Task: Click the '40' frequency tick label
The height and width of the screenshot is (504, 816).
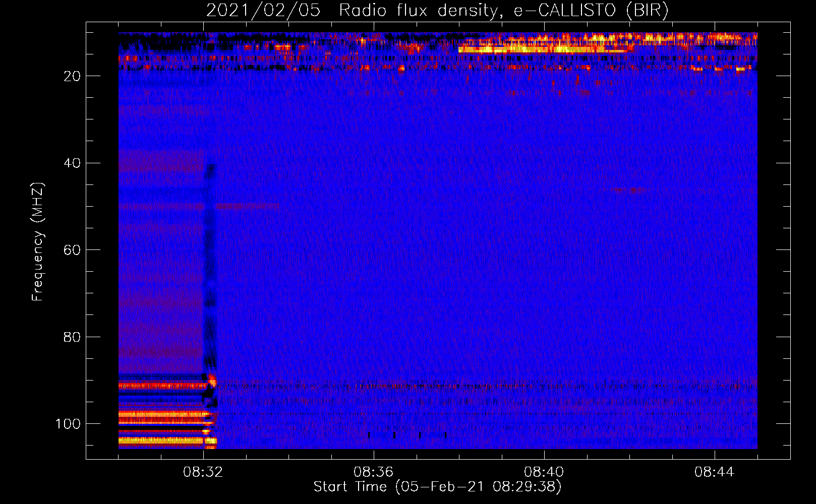Action: 72,163
